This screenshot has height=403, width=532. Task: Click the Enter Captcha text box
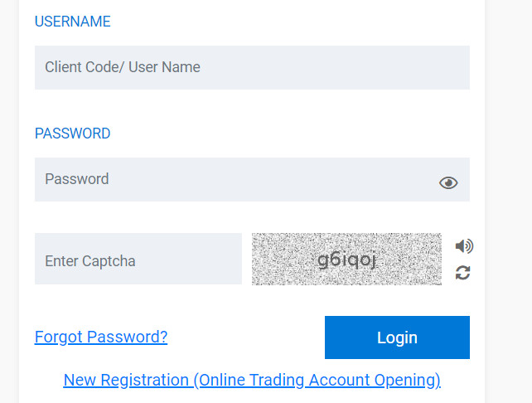[x=138, y=261]
